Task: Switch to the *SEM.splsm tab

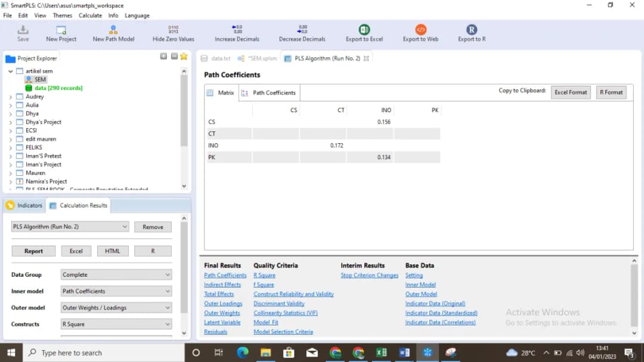Action: [x=258, y=58]
